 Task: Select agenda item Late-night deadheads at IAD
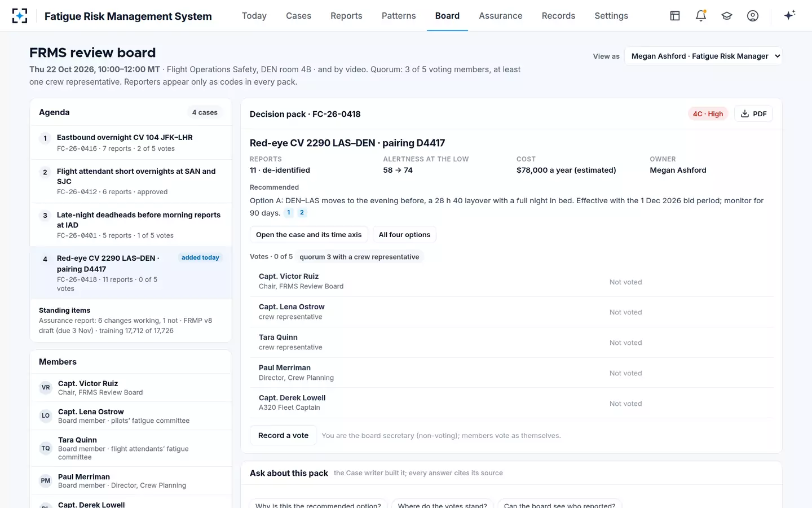131,225
